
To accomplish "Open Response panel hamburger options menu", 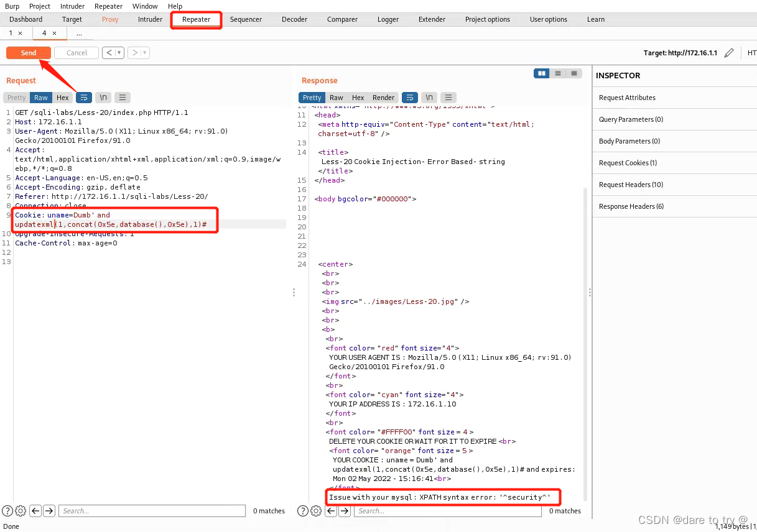I will (x=448, y=98).
